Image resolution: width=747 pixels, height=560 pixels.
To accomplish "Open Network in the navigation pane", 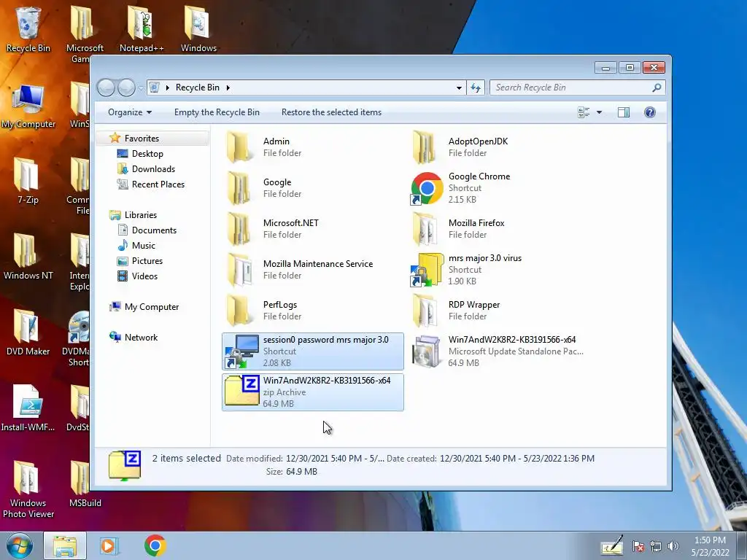I will [x=141, y=338].
